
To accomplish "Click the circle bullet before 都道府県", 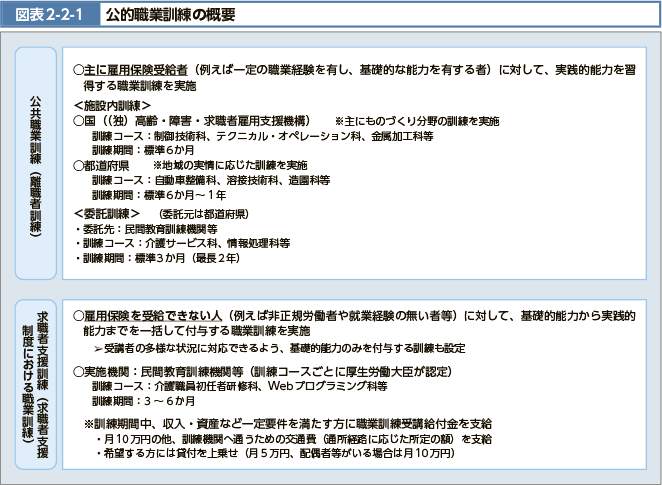I will [x=79, y=165].
